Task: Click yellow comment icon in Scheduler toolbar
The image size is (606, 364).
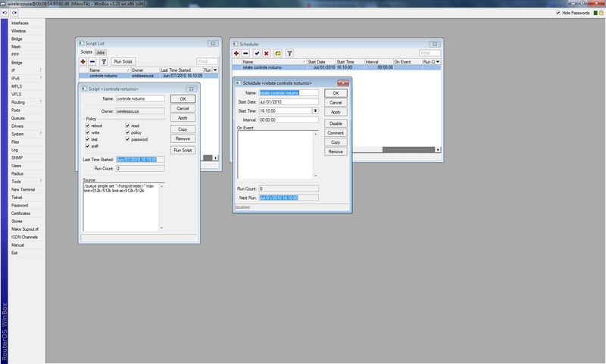Action: coord(277,53)
